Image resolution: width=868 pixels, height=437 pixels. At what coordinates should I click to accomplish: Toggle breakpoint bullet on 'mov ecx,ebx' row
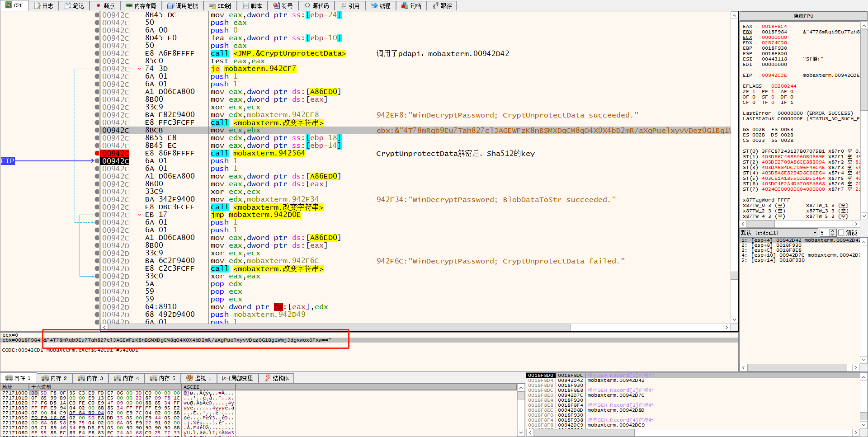coord(97,130)
